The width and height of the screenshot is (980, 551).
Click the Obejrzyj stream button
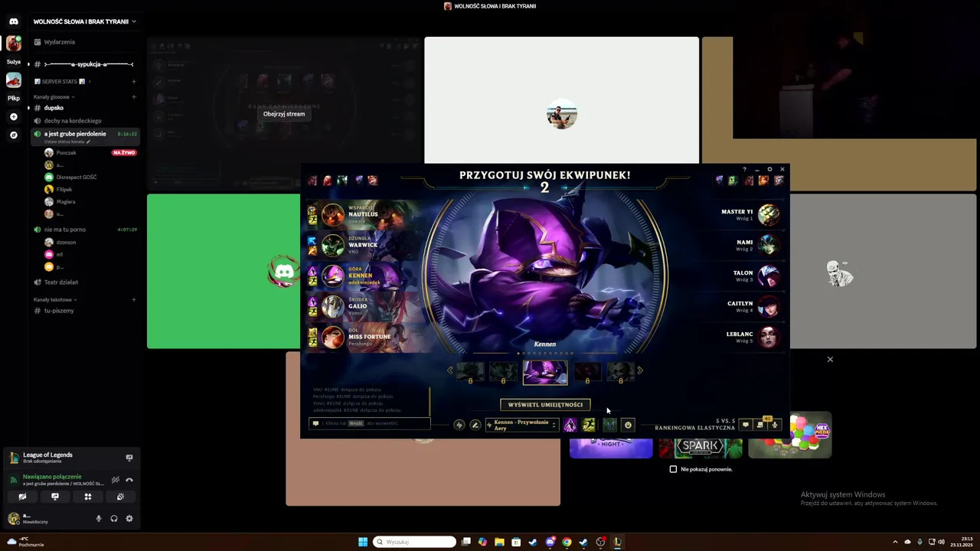[x=284, y=114]
